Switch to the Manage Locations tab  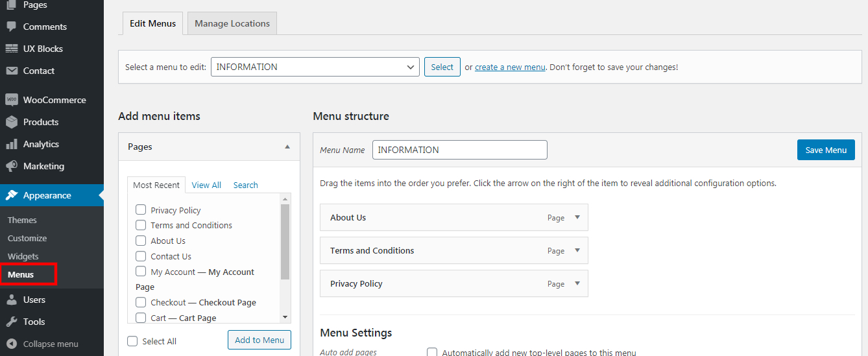coord(232,23)
